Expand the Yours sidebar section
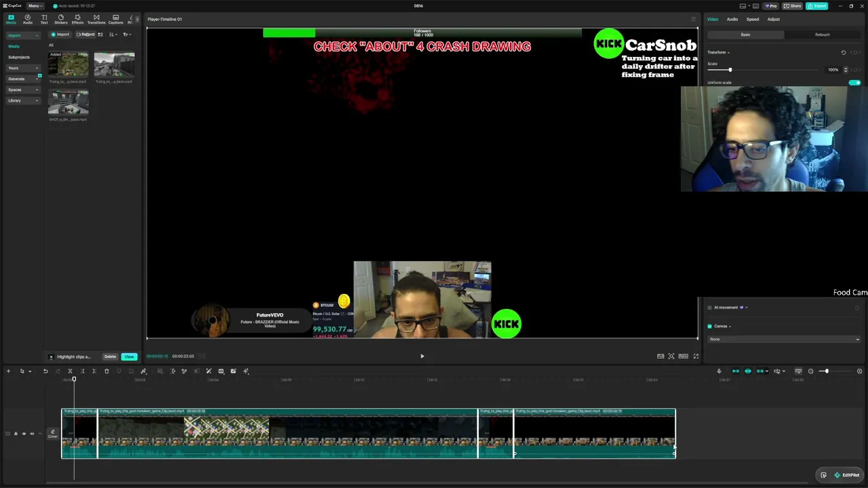The width and height of the screenshot is (868, 488). click(22, 68)
